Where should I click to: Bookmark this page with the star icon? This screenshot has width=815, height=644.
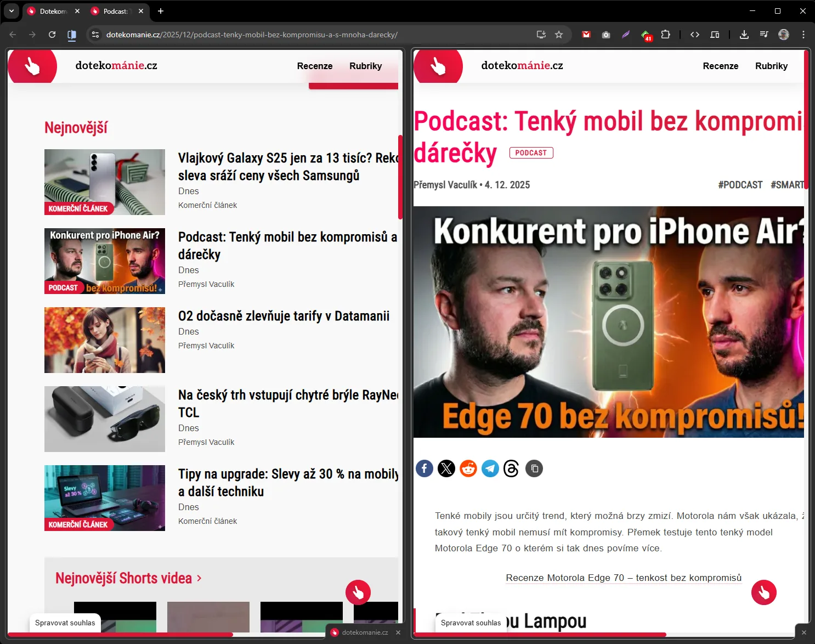[559, 35]
